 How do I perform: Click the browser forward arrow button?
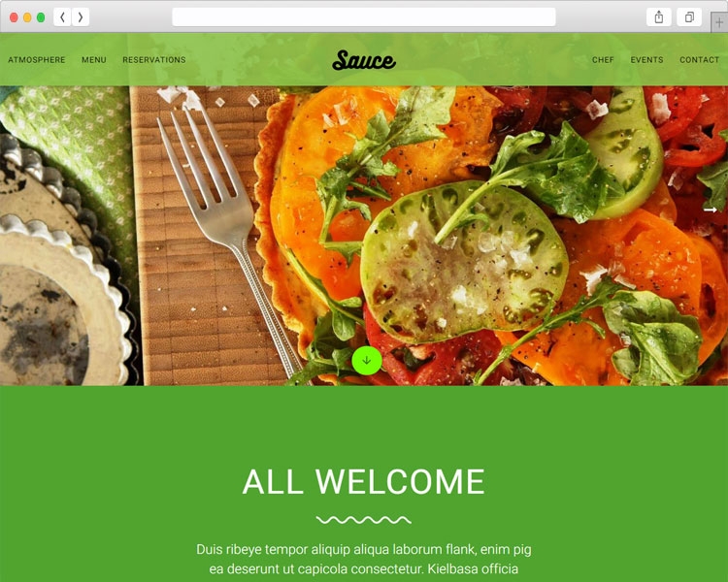[81, 17]
